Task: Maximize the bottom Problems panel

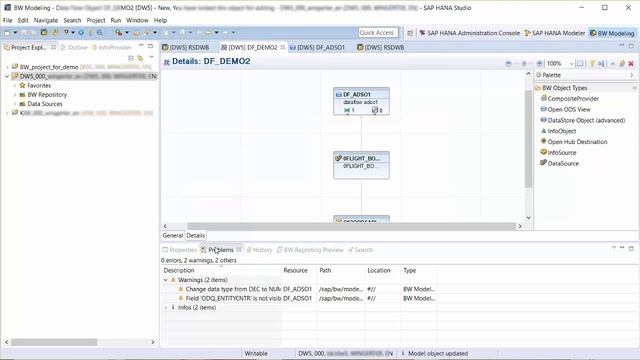Action: pos(631,248)
